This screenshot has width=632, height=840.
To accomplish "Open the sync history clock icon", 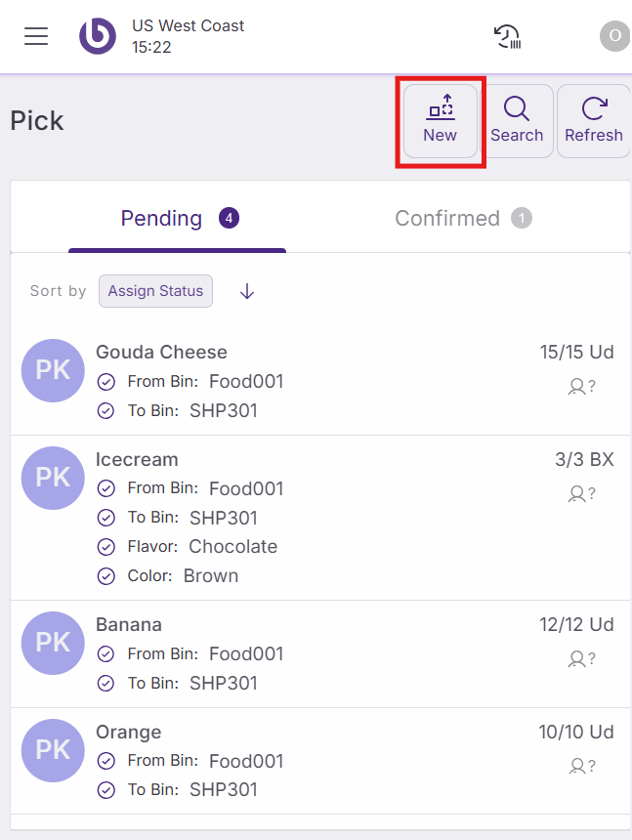I will pyautogui.click(x=507, y=37).
